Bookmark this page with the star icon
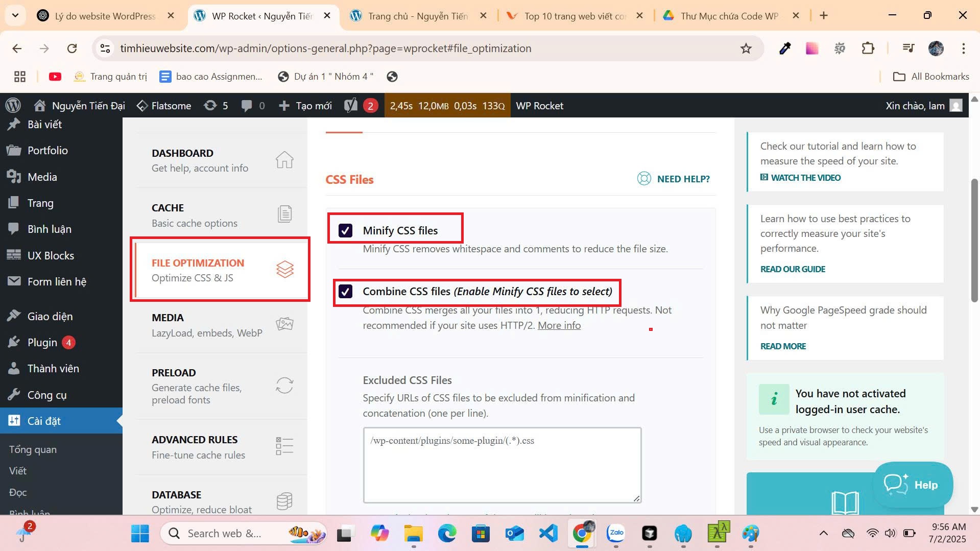The image size is (980, 551). (746, 49)
